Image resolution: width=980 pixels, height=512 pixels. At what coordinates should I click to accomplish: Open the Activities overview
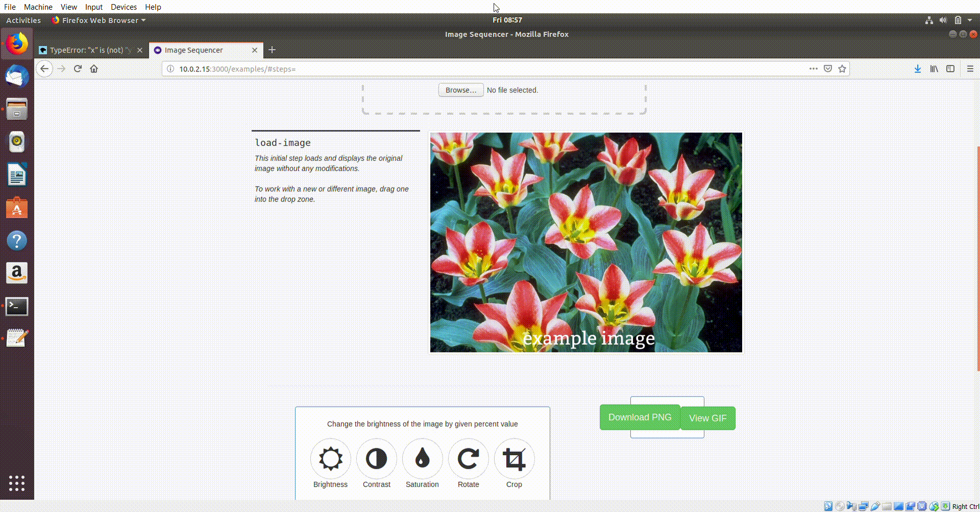[23, 20]
